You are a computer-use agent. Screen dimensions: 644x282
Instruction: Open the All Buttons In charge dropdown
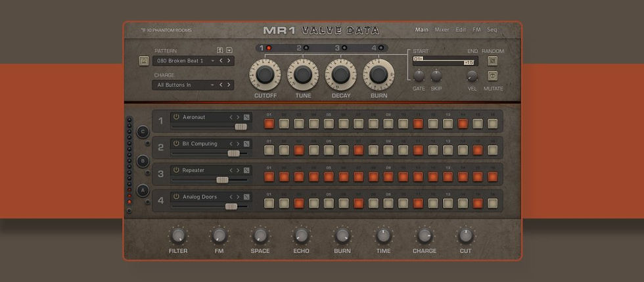point(213,85)
